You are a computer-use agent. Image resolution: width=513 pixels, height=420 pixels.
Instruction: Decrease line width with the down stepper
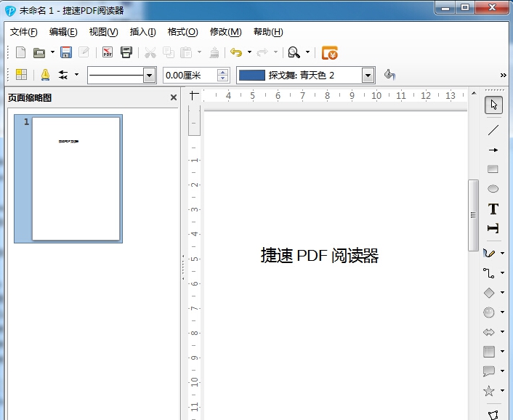(x=222, y=78)
